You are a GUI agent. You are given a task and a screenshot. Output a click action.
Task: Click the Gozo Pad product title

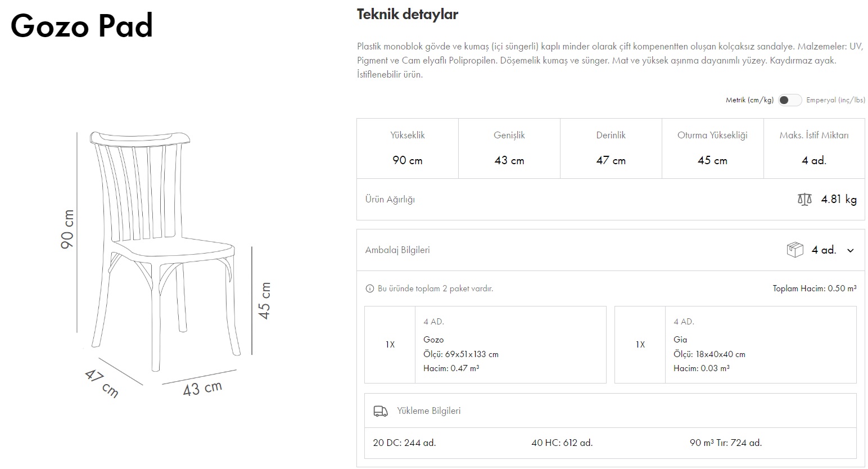click(x=82, y=25)
